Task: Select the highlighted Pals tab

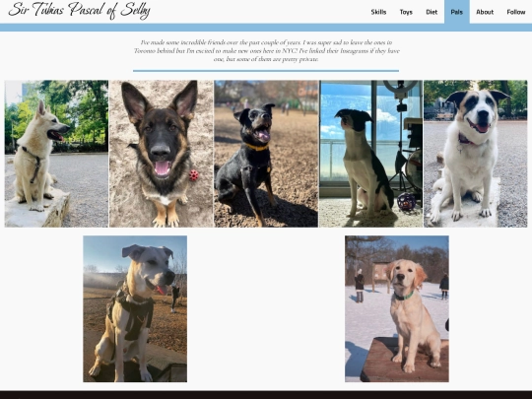Action: tap(457, 12)
